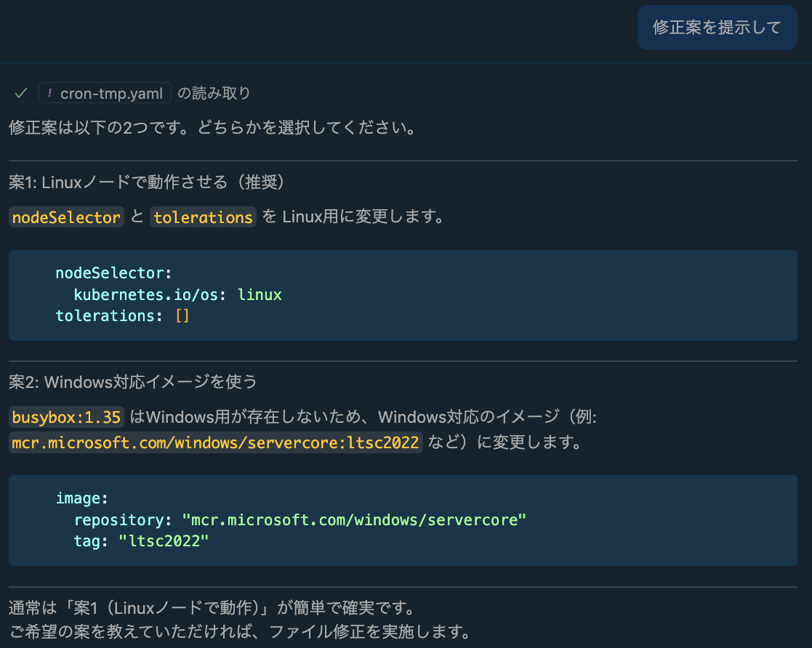Click the 案2 Windows対応イメージ heading
Image resolution: width=812 pixels, height=648 pixels.
133,381
